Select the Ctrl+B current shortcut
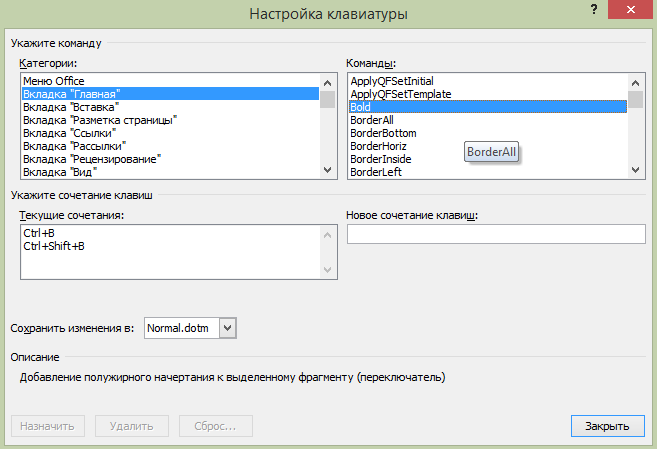Image resolution: width=657 pixels, height=449 pixels. [171, 233]
